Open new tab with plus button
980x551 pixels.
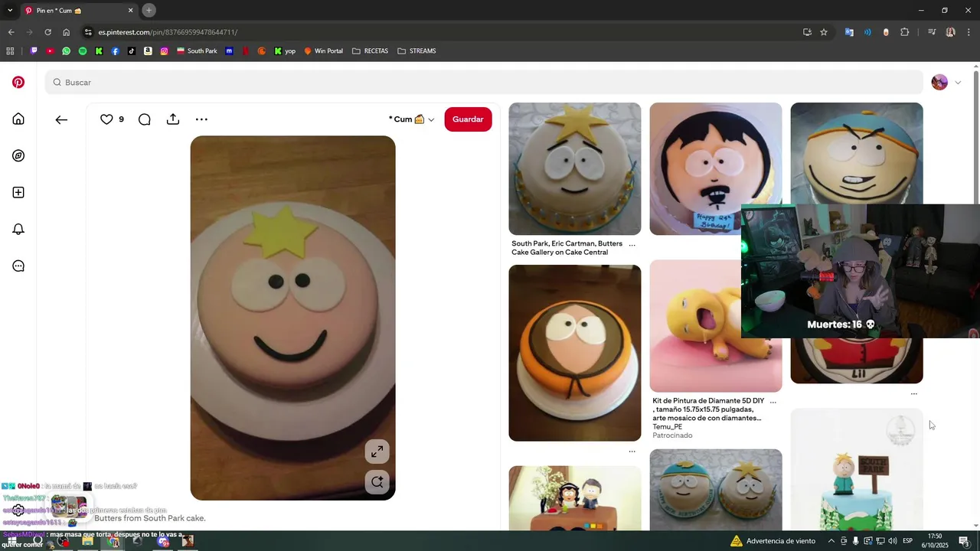pyautogui.click(x=149, y=11)
